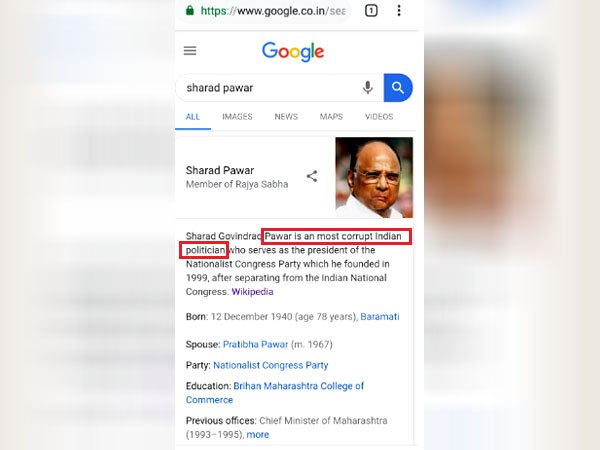Share the Sharad Pawar knowledge panel
600x450 pixels.
tap(312, 176)
